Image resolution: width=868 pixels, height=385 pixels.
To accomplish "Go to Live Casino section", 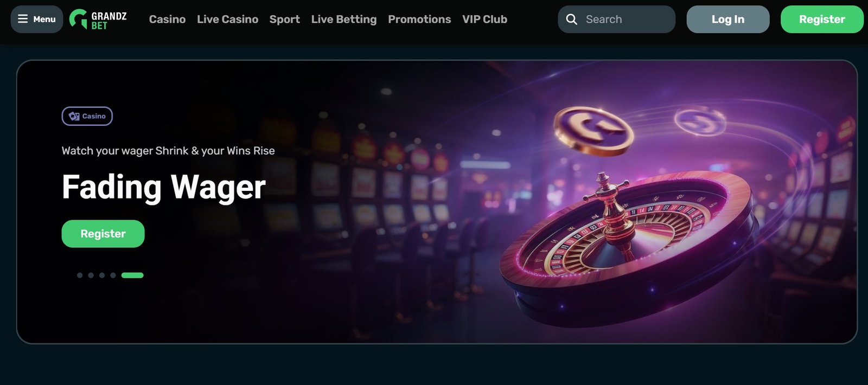I will pos(227,20).
